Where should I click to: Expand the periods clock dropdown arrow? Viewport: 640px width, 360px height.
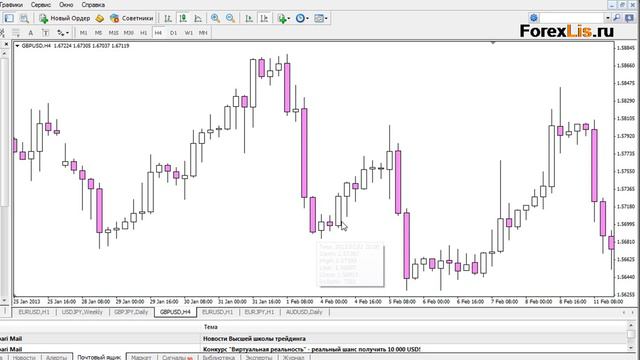click(307, 18)
